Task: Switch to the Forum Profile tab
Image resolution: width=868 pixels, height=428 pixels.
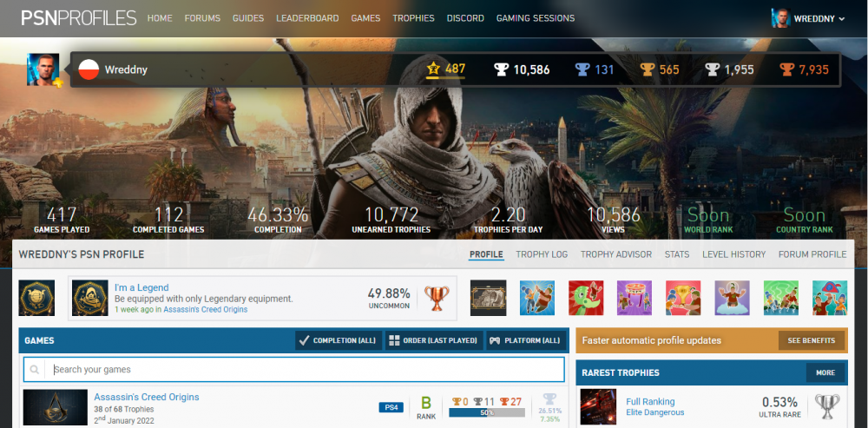Action: pyautogui.click(x=812, y=254)
